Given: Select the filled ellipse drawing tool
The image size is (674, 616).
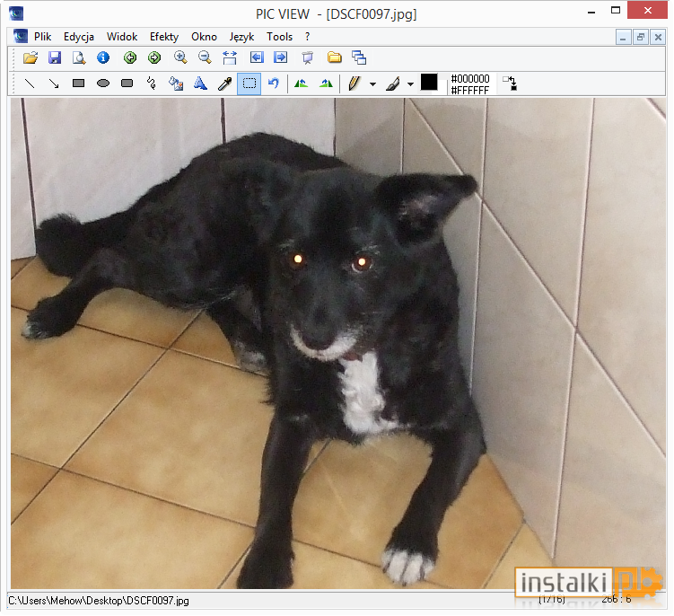Looking at the screenshot, I should click(103, 84).
